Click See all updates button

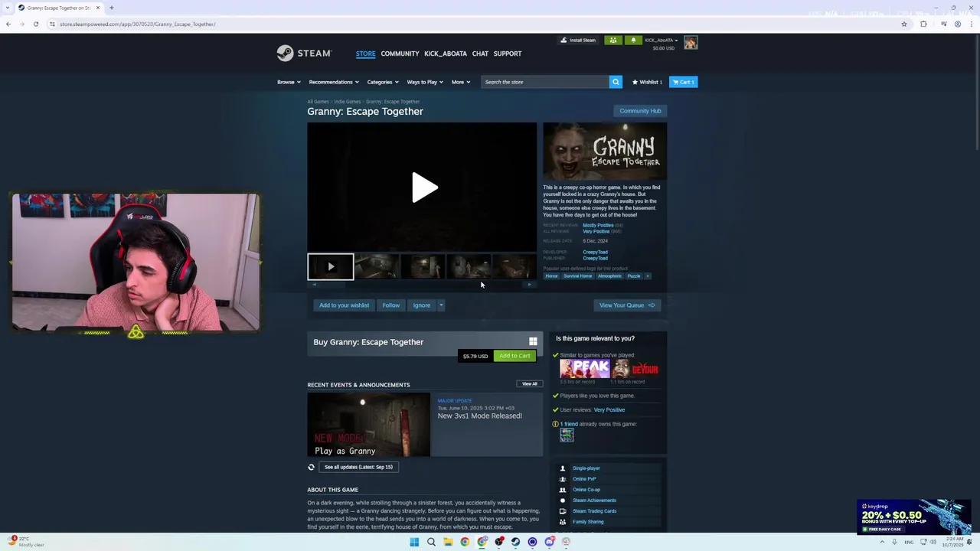click(358, 467)
